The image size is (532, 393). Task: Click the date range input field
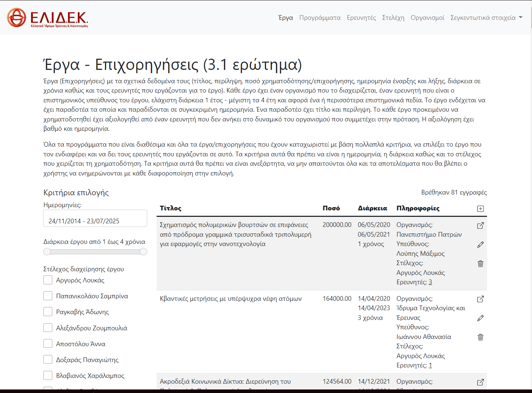click(95, 218)
